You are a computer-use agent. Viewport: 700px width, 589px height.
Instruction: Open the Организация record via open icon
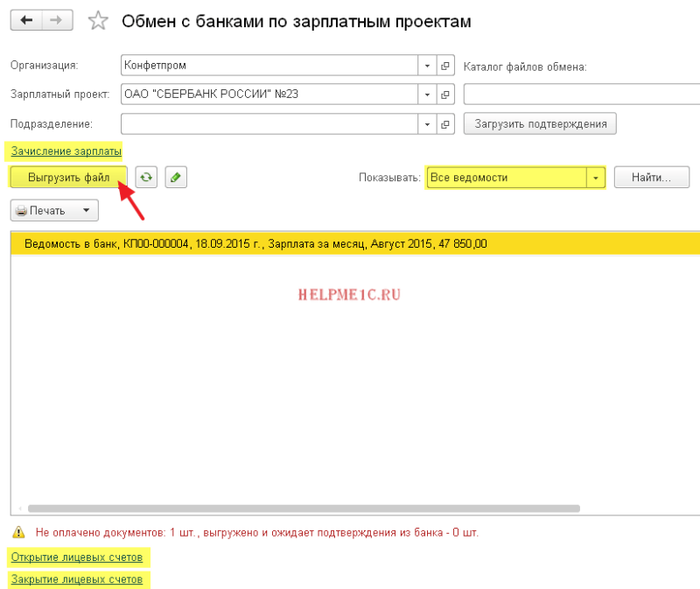[x=445, y=66]
